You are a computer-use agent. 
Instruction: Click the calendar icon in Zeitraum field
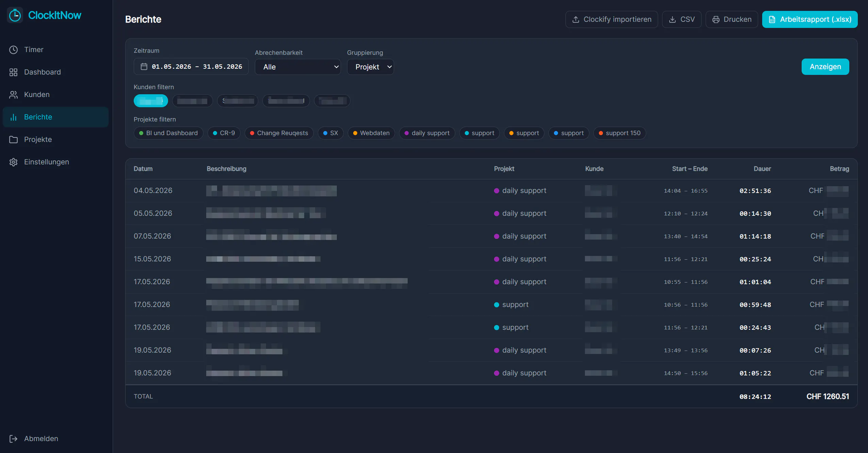pos(144,67)
